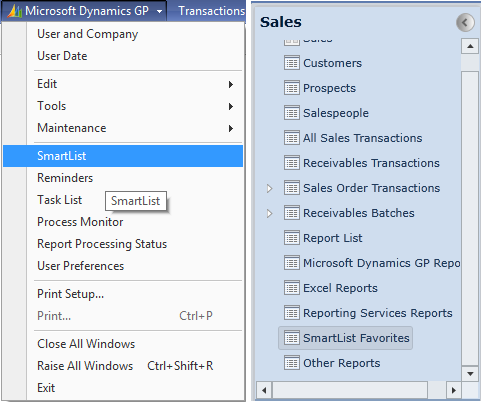The height and width of the screenshot is (402, 482).
Task: Open SmartList Favorites entry
Action: pyautogui.click(x=356, y=338)
